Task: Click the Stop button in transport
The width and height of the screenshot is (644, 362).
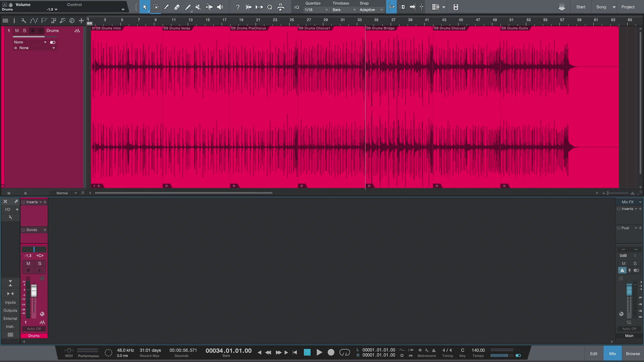Action: click(x=307, y=352)
